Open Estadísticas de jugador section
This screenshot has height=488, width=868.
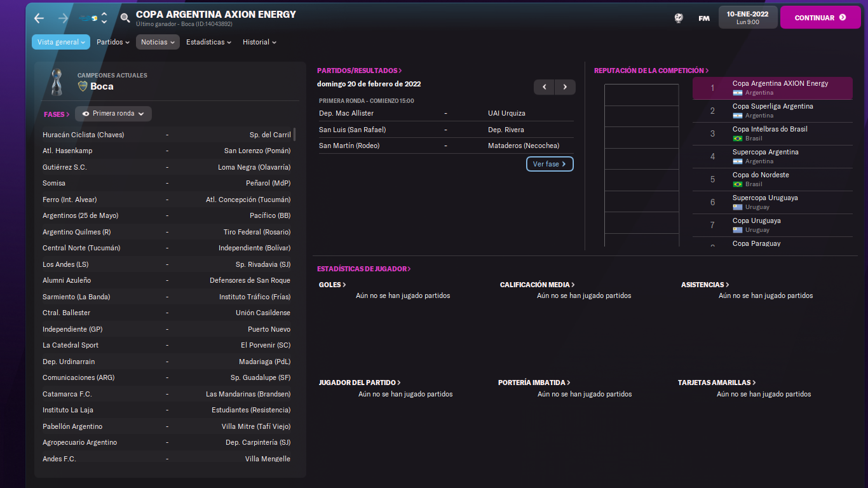[364, 269]
